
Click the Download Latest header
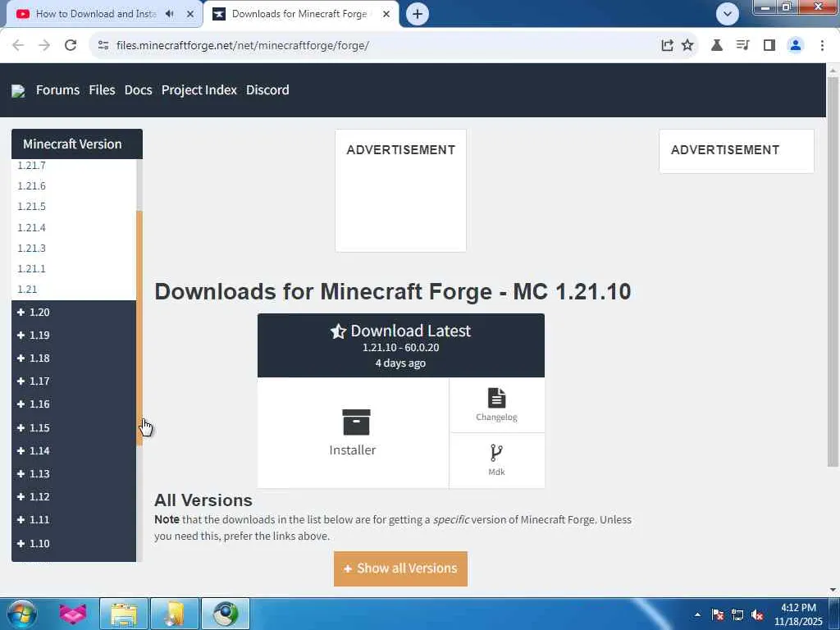point(400,345)
